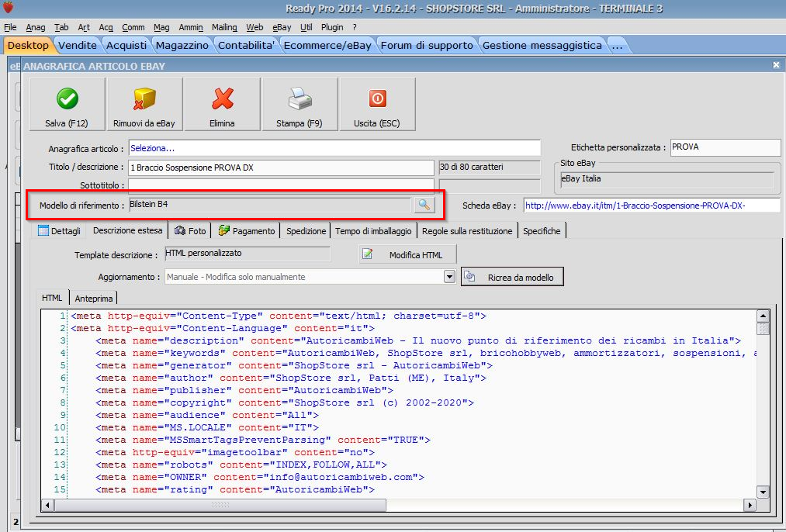The height and width of the screenshot is (532, 786).
Task: Open the Plugin menu
Action: click(332, 27)
